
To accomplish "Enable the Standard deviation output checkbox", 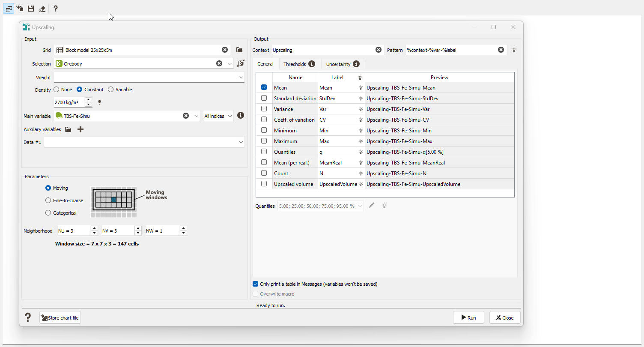I will (264, 98).
